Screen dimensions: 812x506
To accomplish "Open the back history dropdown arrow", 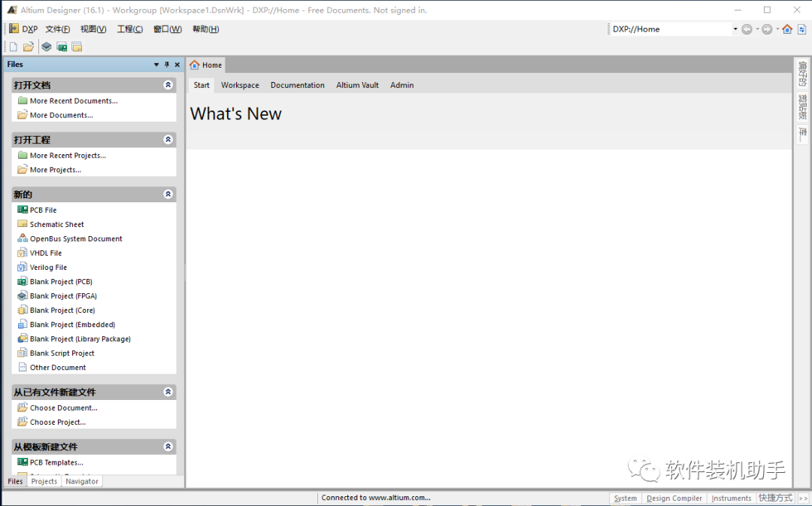I will pyautogui.click(x=757, y=29).
